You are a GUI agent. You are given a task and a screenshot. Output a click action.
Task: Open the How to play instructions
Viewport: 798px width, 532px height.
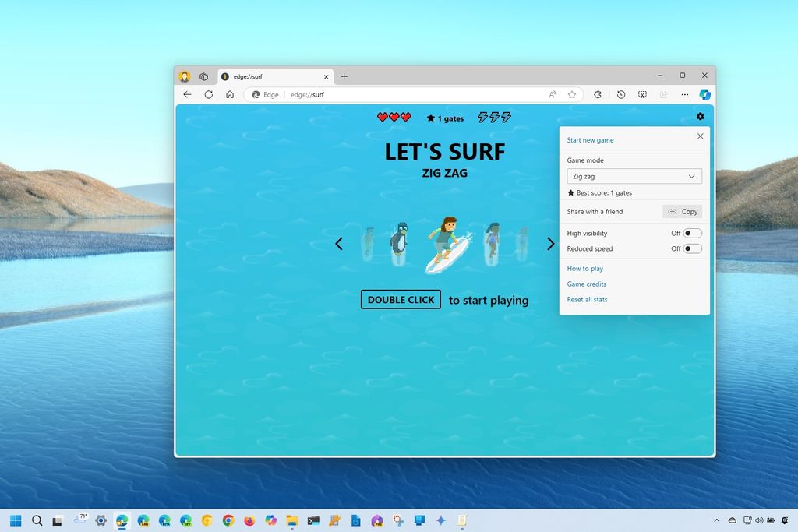pos(585,268)
